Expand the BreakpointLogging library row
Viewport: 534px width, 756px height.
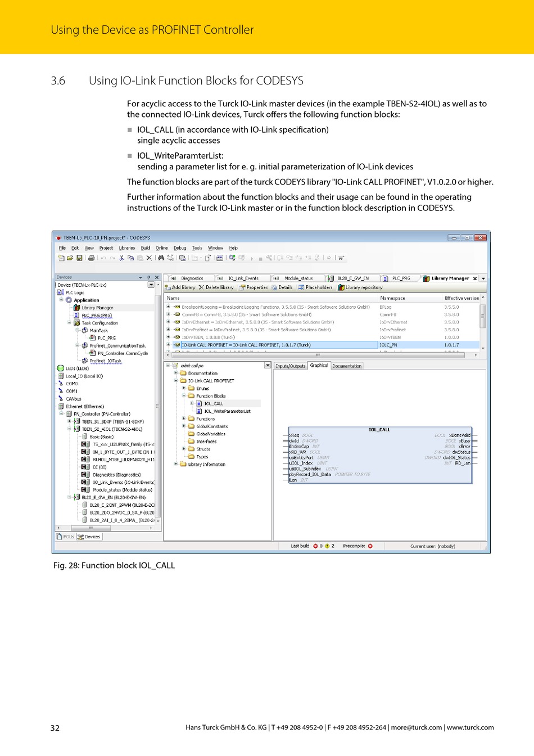click(168, 307)
